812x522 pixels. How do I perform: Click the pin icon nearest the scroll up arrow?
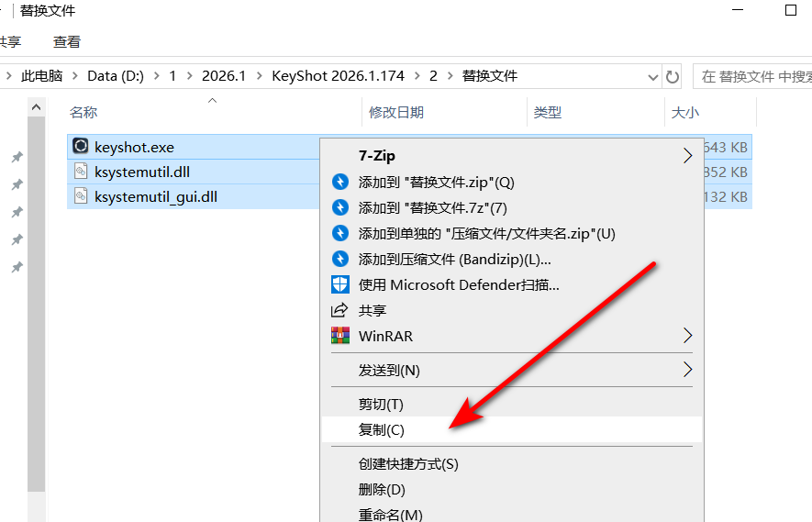pyautogui.click(x=17, y=156)
